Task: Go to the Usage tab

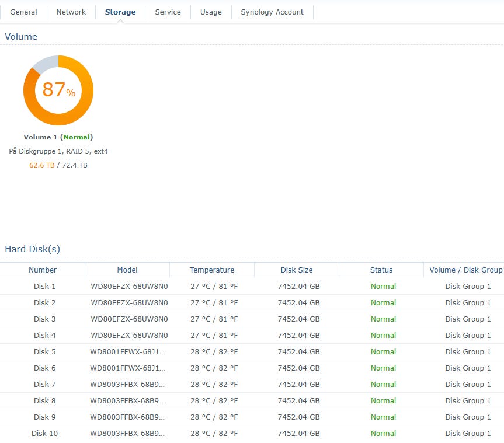Action: point(211,12)
